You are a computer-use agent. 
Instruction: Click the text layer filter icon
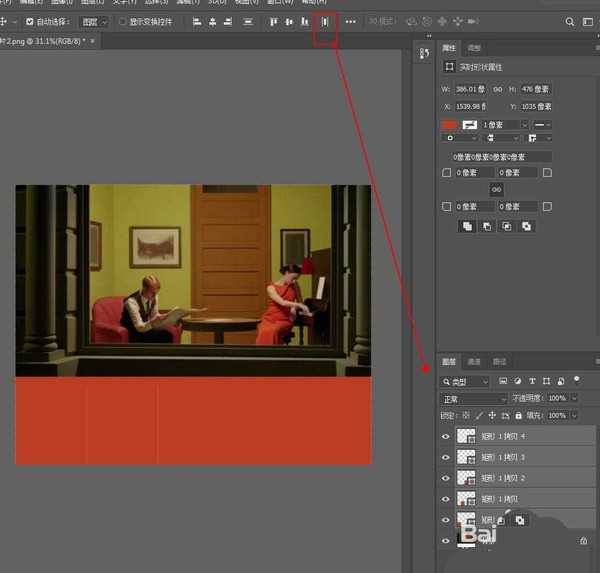tap(531, 382)
